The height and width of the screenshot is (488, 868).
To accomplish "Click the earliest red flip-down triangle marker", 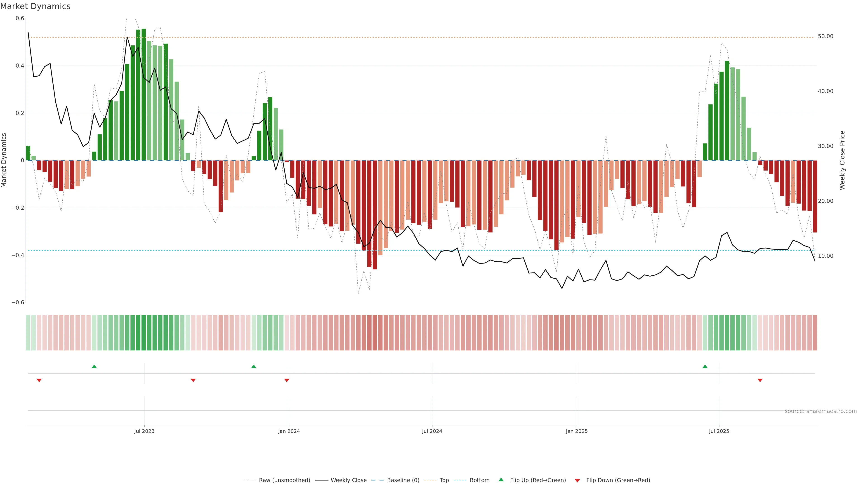I will [x=39, y=380].
